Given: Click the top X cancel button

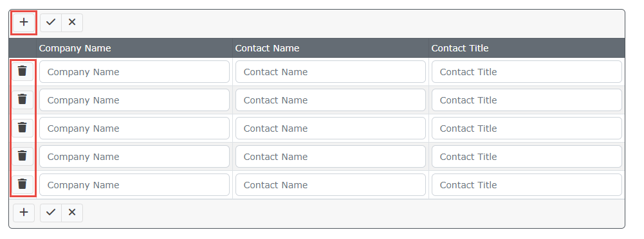Looking at the screenshot, I should tap(72, 22).
